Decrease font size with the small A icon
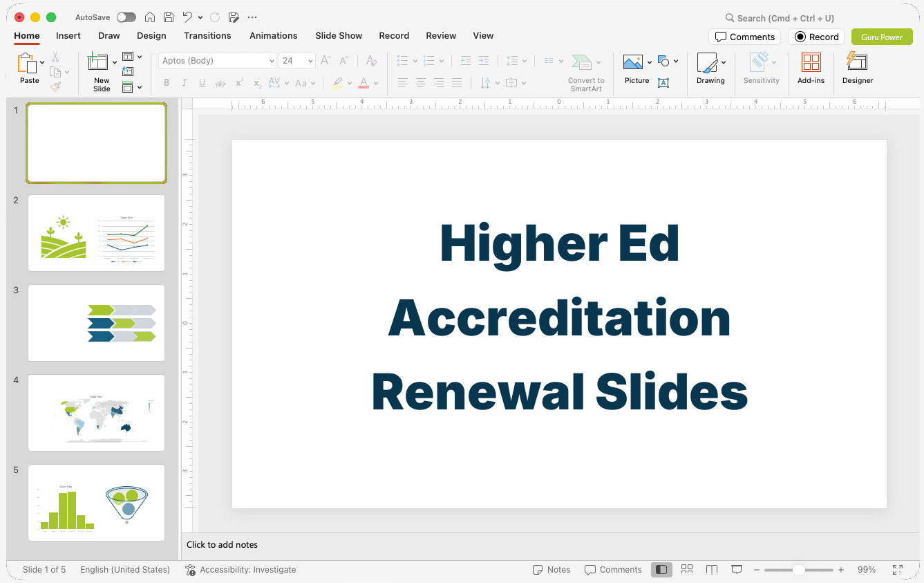Screen dimensions: 924x583 point(343,61)
